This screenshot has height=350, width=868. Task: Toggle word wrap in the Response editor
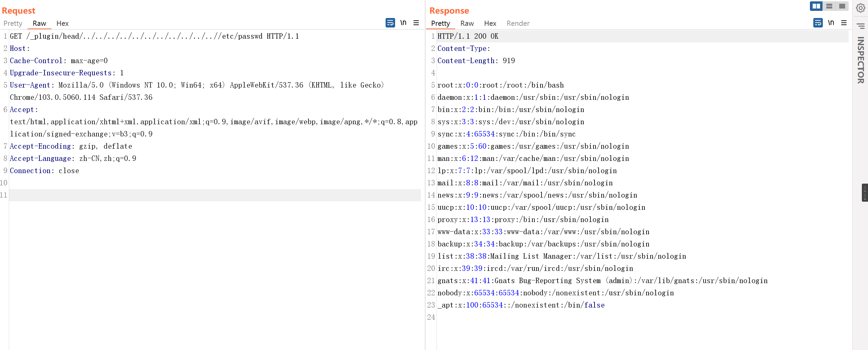[x=818, y=23]
